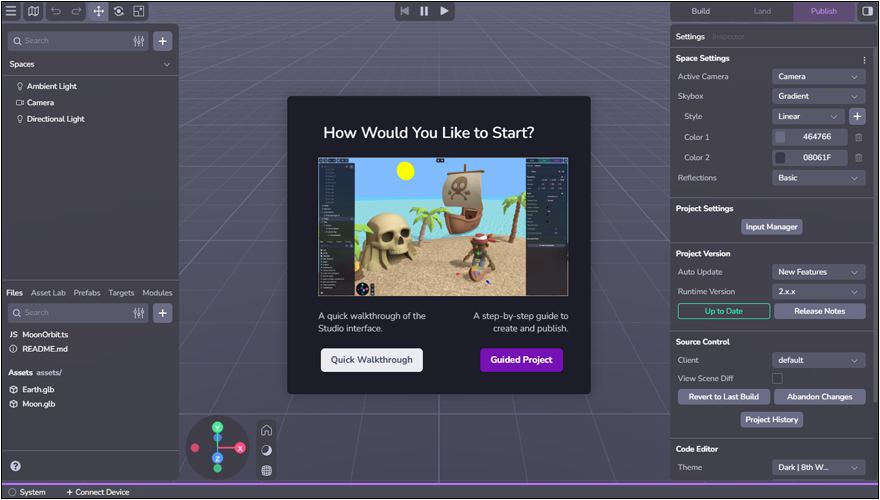Open the Active Camera dropdown
Viewport: 880px width, 500px height.
(818, 76)
